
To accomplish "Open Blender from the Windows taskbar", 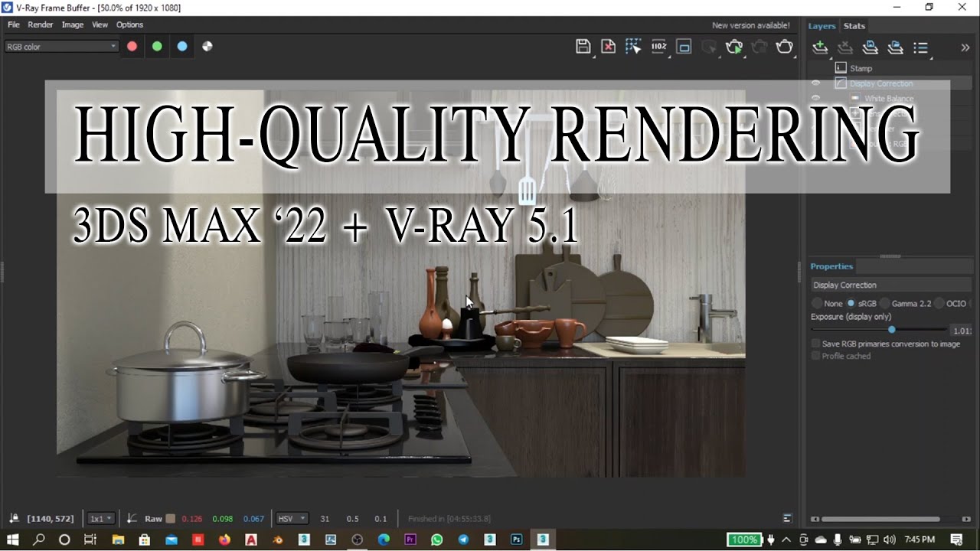I will [x=277, y=540].
